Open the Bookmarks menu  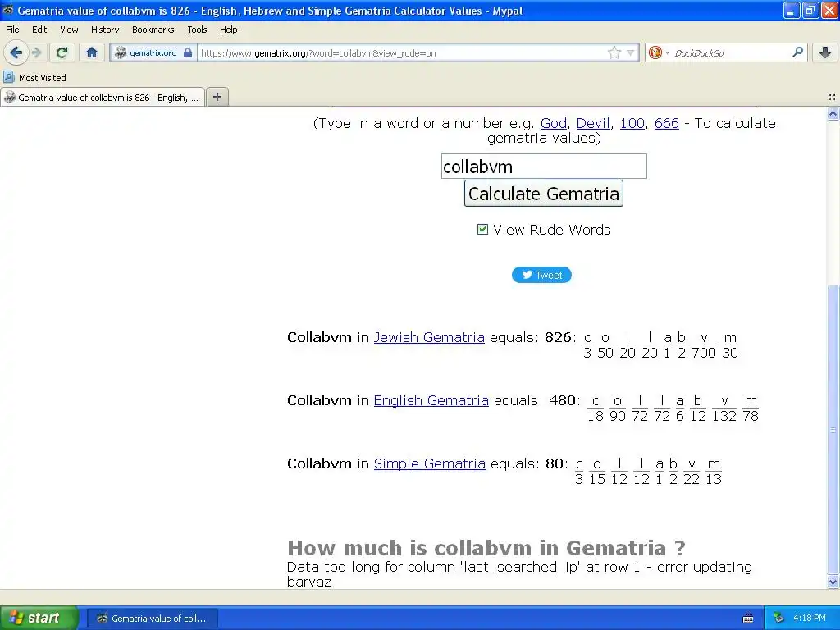coord(153,30)
